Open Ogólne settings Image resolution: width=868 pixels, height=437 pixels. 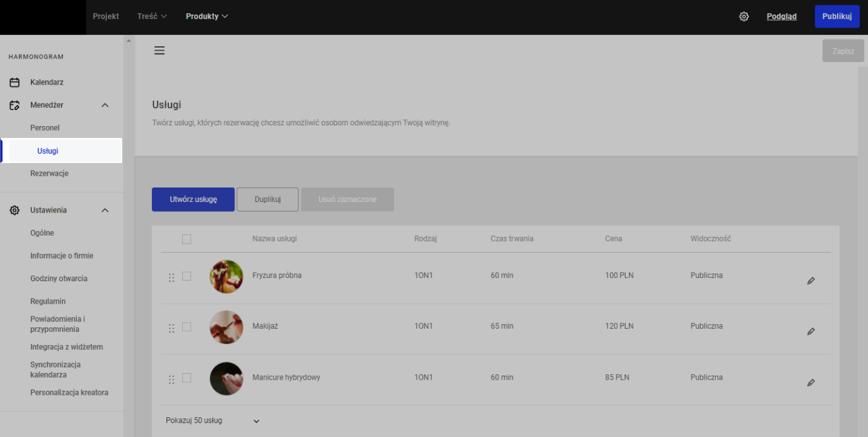pyautogui.click(x=42, y=233)
